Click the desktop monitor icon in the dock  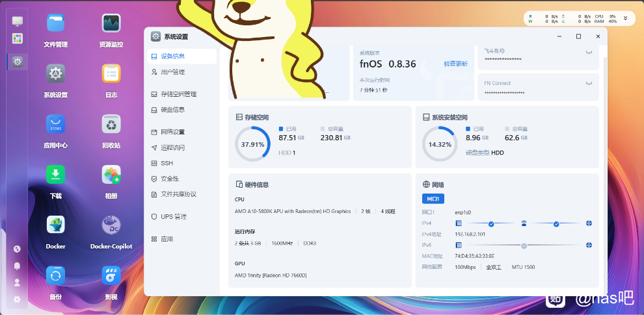click(x=18, y=21)
